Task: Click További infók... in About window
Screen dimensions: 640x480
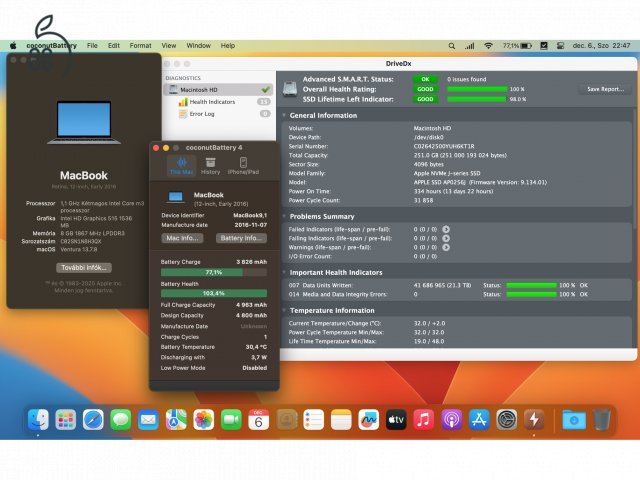Action: click(x=84, y=268)
